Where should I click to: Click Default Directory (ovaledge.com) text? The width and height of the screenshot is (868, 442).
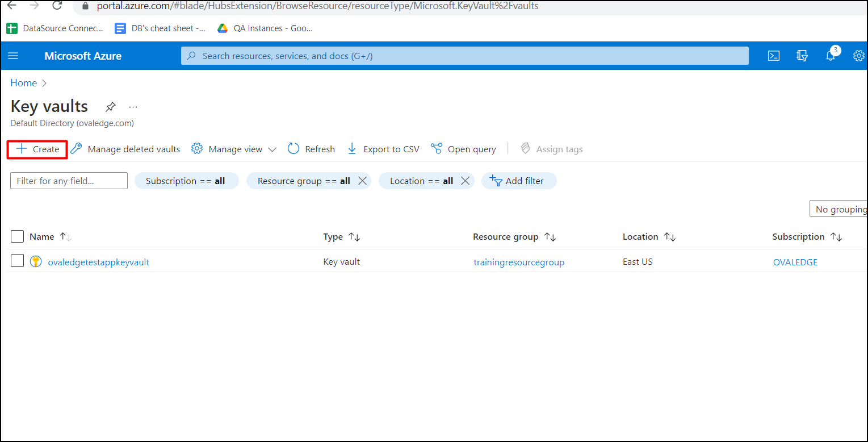coord(72,123)
